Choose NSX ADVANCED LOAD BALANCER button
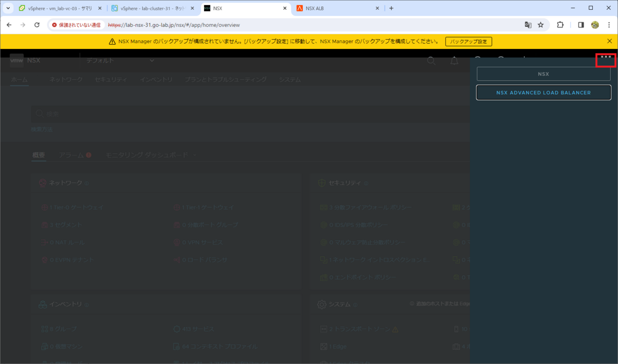The width and height of the screenshot is (618, 364). click(543, 93)
